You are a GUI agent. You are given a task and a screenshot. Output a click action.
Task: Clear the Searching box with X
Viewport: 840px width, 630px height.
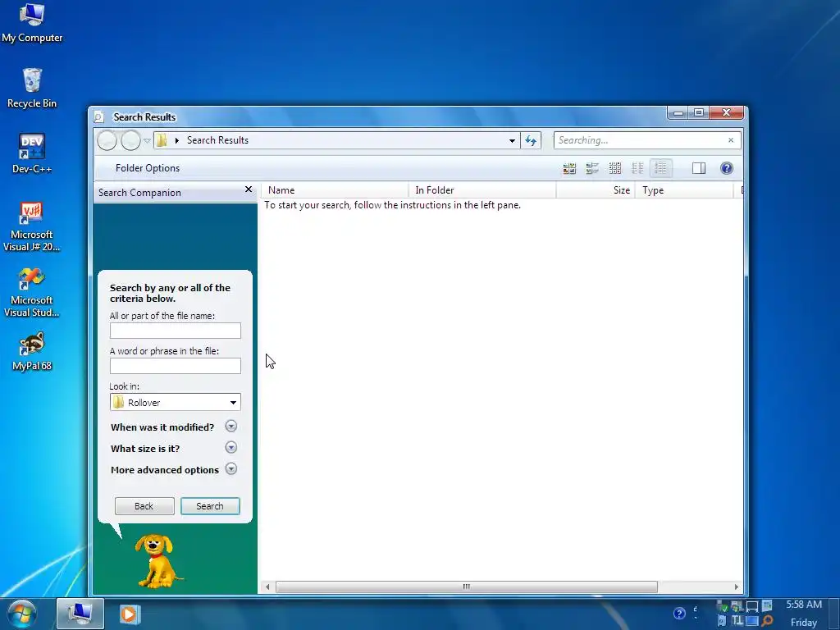click(731, 140)
